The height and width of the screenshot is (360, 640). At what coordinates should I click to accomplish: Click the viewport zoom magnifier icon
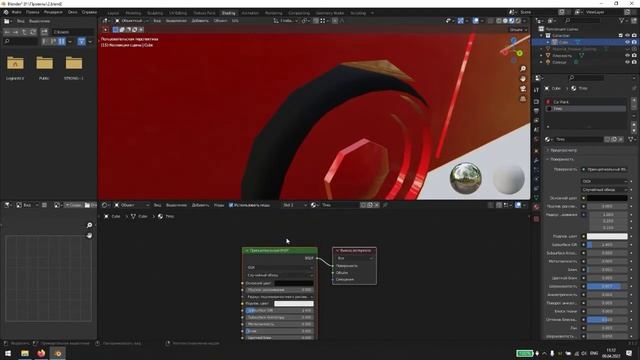point(523,69)
